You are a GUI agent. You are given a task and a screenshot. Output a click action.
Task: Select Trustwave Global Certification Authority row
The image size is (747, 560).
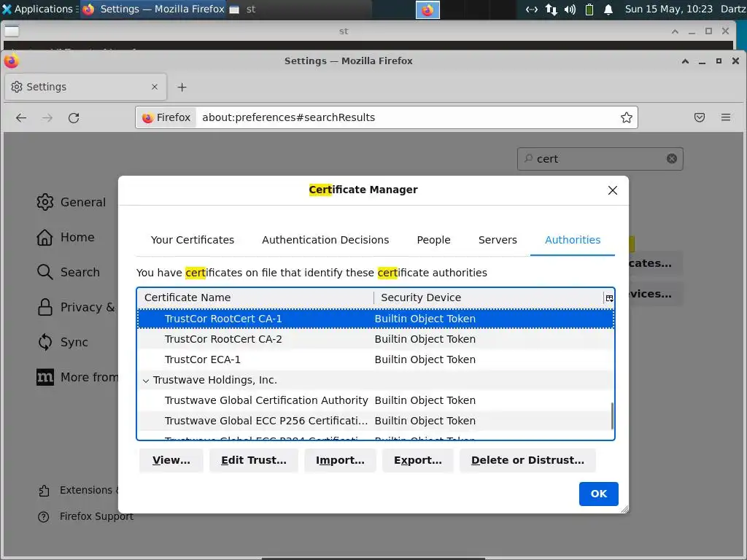pos(376,400)
